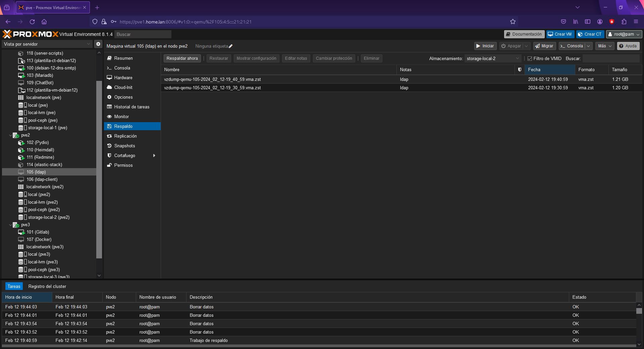Click the Ayuda button

tap(628, 46)
